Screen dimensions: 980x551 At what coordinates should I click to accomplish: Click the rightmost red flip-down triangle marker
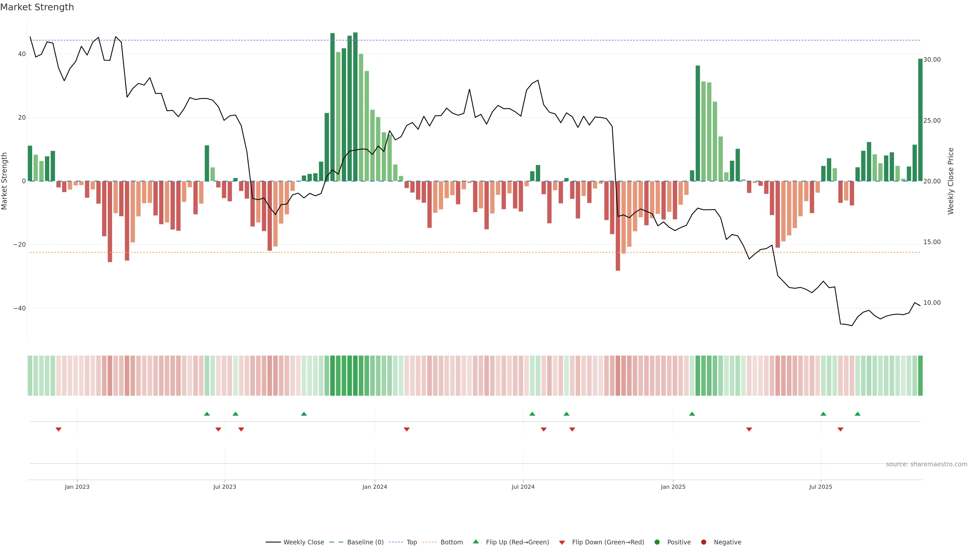tap(840, 429)
